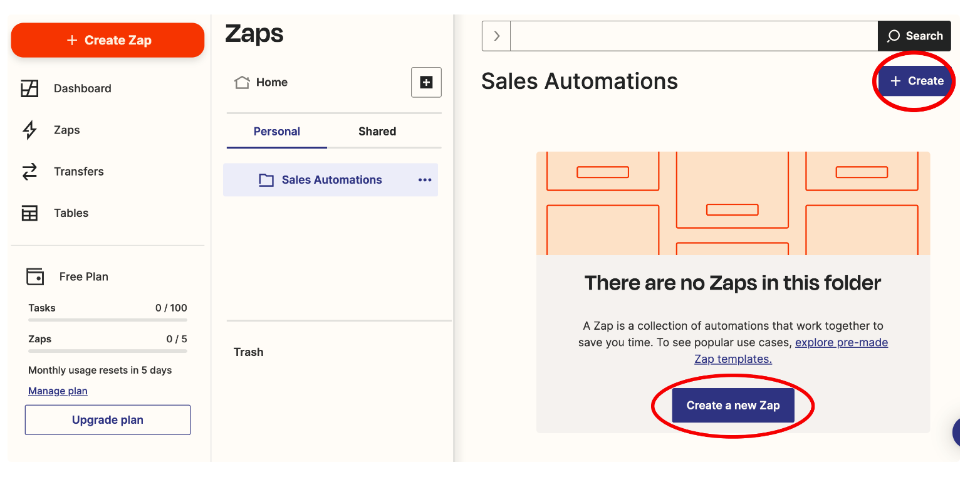Expand the search bar chevron

496,36
